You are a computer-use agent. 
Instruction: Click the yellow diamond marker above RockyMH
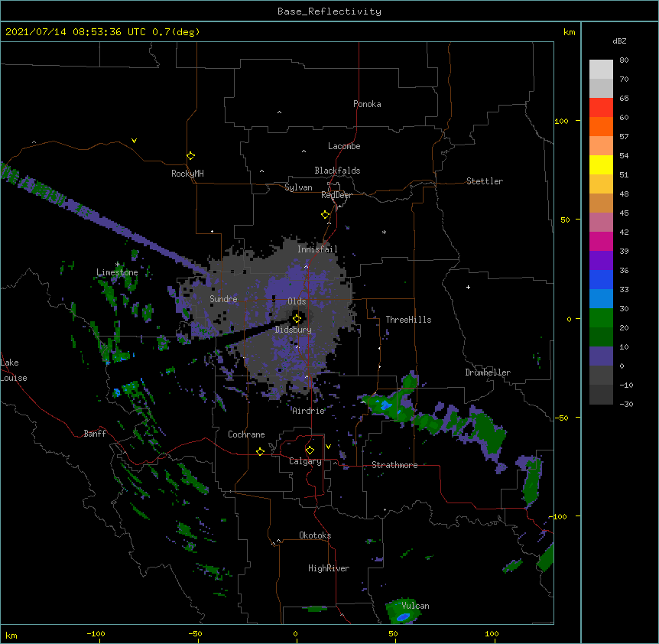click(190, 156)
